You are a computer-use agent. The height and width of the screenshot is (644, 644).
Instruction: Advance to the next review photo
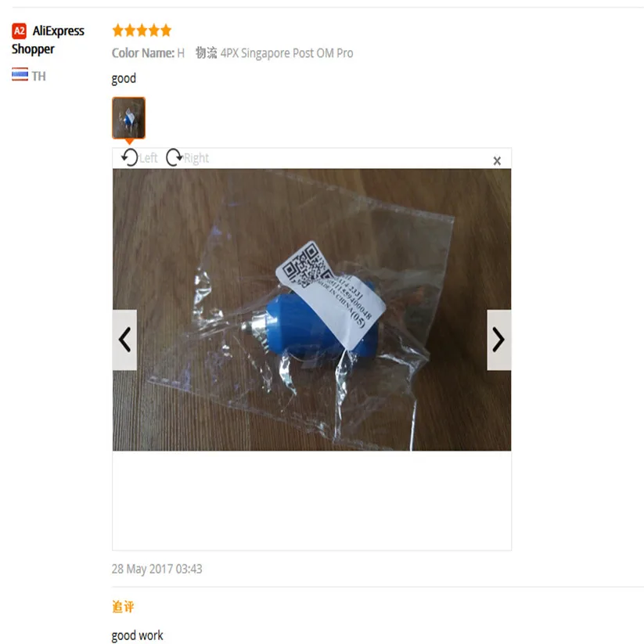click(499, 340)
